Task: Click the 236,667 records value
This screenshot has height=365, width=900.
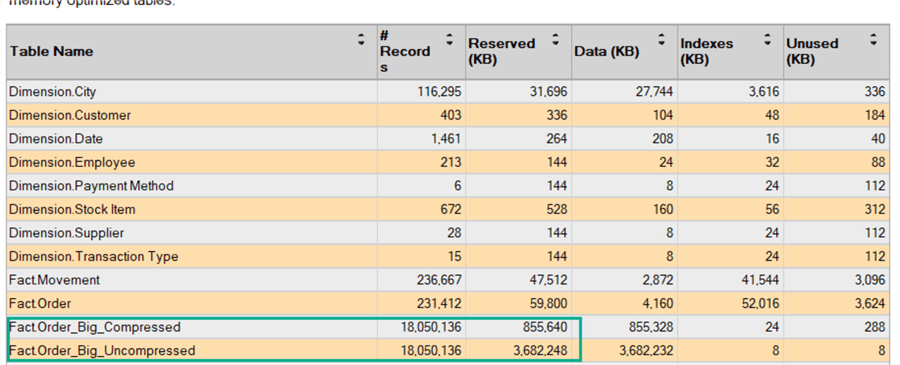Action: [x=439, y=280]
